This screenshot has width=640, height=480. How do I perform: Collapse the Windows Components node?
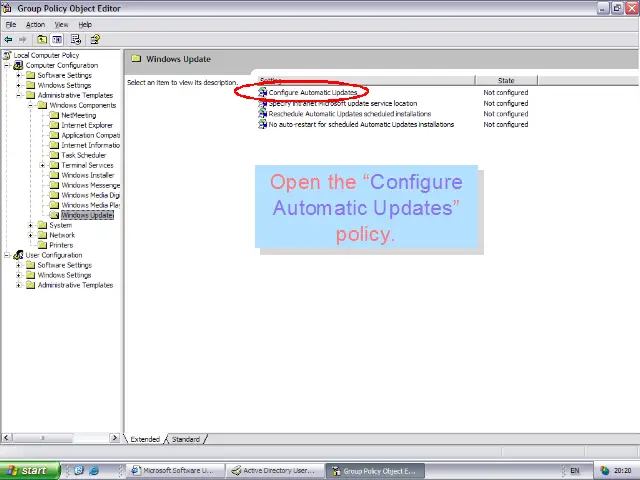point(30,105)
